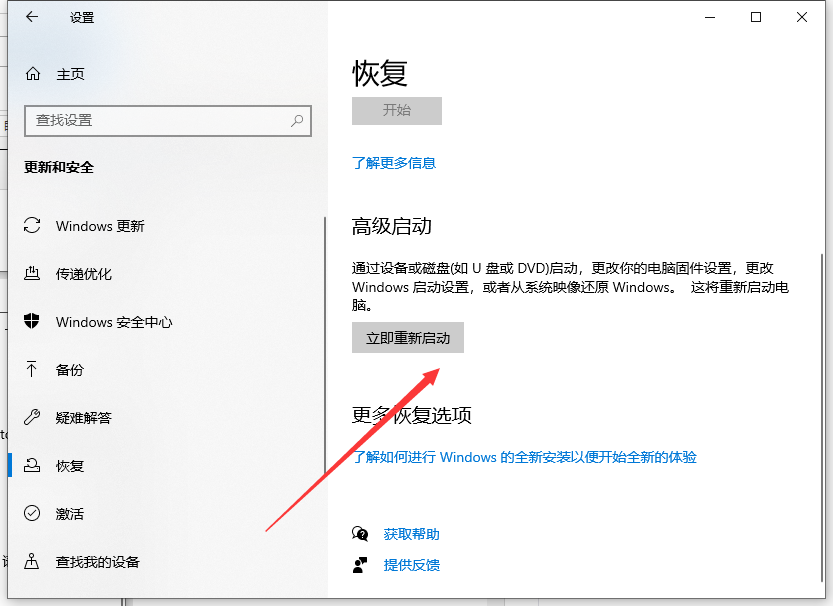
Task: Click the 备份 upload arrow icon
Action: [x=33, y=370]
